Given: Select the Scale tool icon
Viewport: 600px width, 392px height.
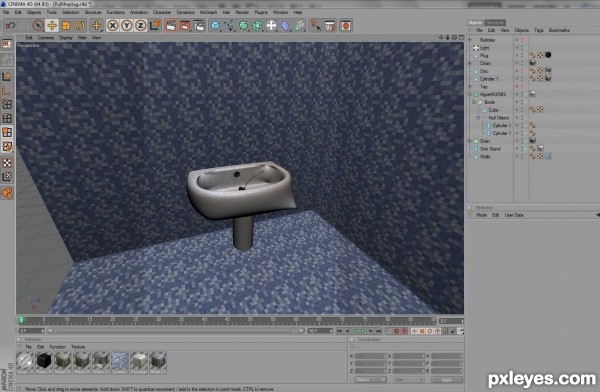Looking at the screenshot, I should [x=66, y=26].
